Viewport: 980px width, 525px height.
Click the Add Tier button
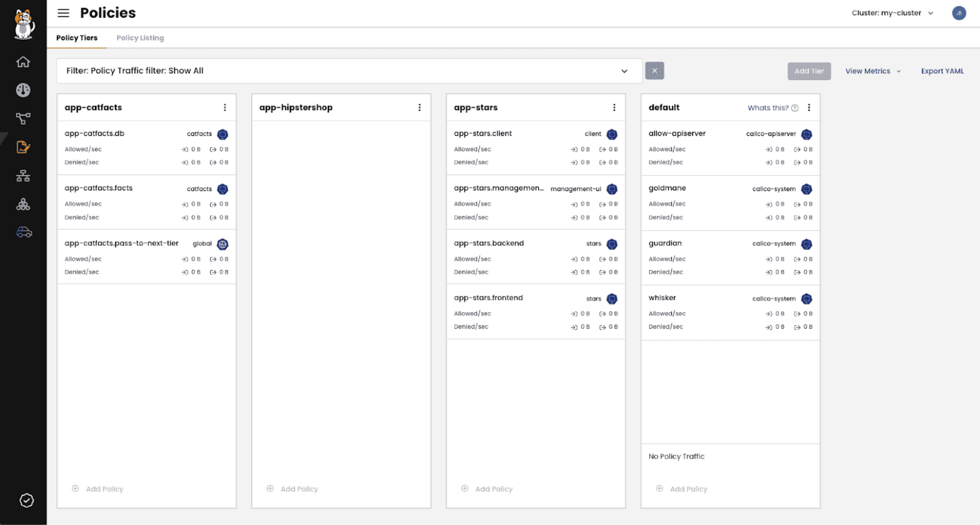point(808,71)
